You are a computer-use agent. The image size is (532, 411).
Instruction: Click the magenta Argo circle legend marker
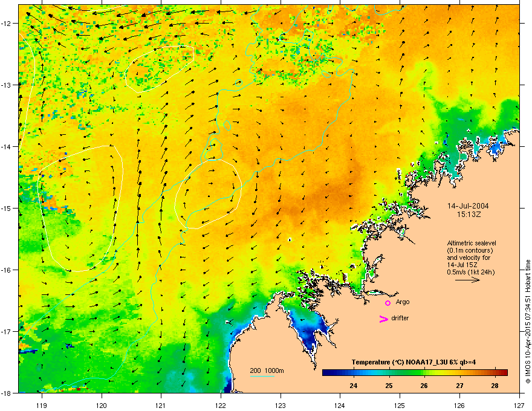(388, 303)
